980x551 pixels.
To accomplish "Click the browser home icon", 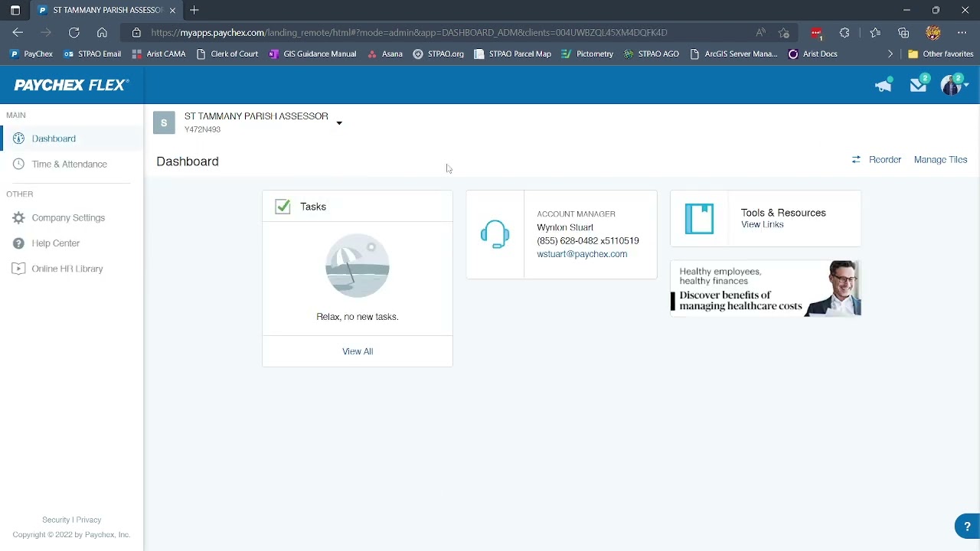I will (102, 32).
